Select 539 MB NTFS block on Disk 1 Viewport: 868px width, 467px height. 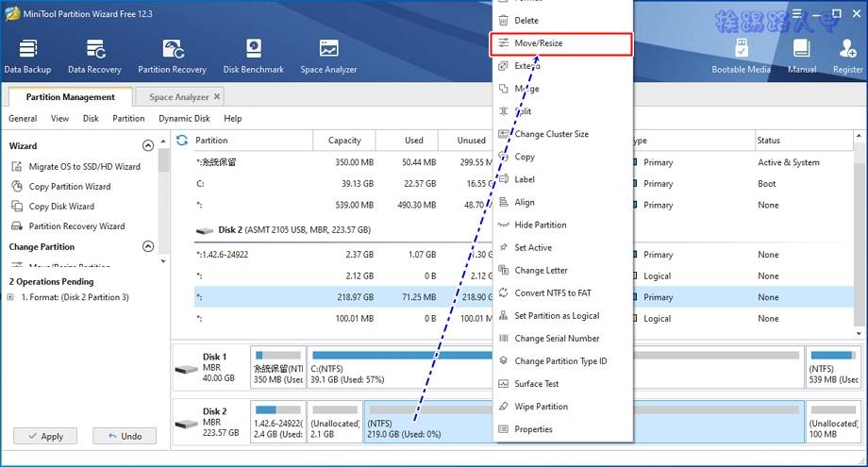pos(833,367)
